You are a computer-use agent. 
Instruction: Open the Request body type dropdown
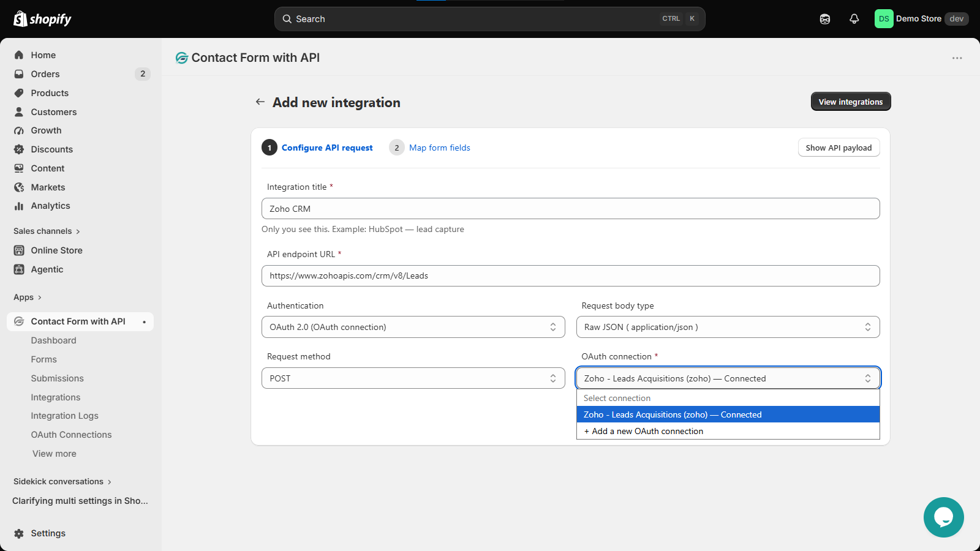click(x=728, y=327)
